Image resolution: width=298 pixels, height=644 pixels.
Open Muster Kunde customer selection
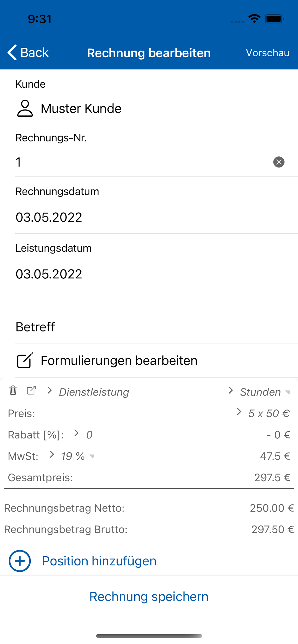(81, 109)
